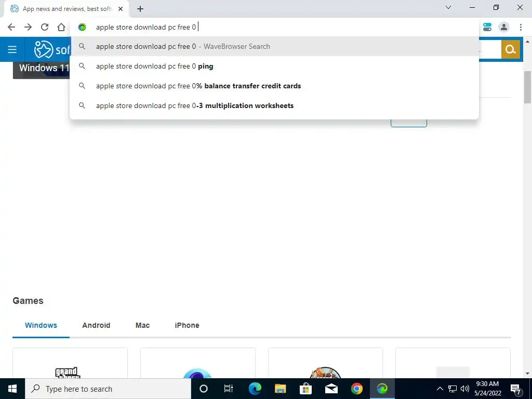Show hidden system tray icons
Viewport: 532px width, 399px height.
point(440,389)
